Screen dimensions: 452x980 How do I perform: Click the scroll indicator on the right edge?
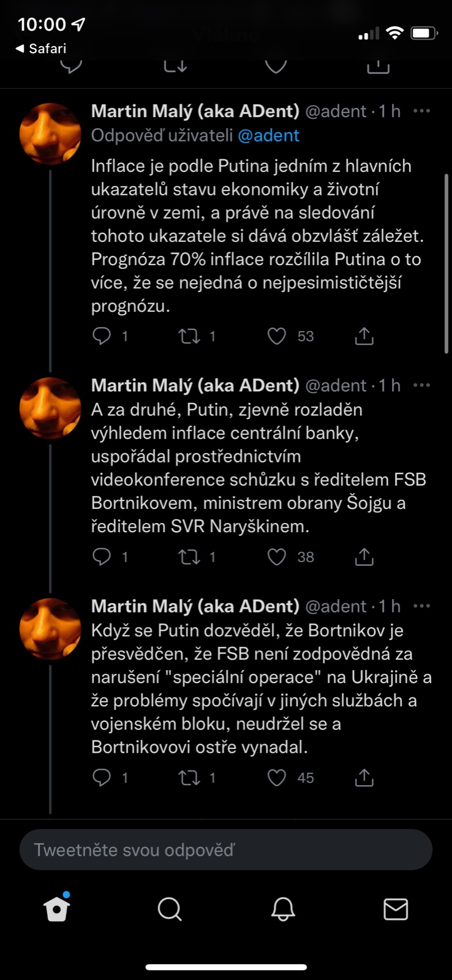(x=446, y=263)
